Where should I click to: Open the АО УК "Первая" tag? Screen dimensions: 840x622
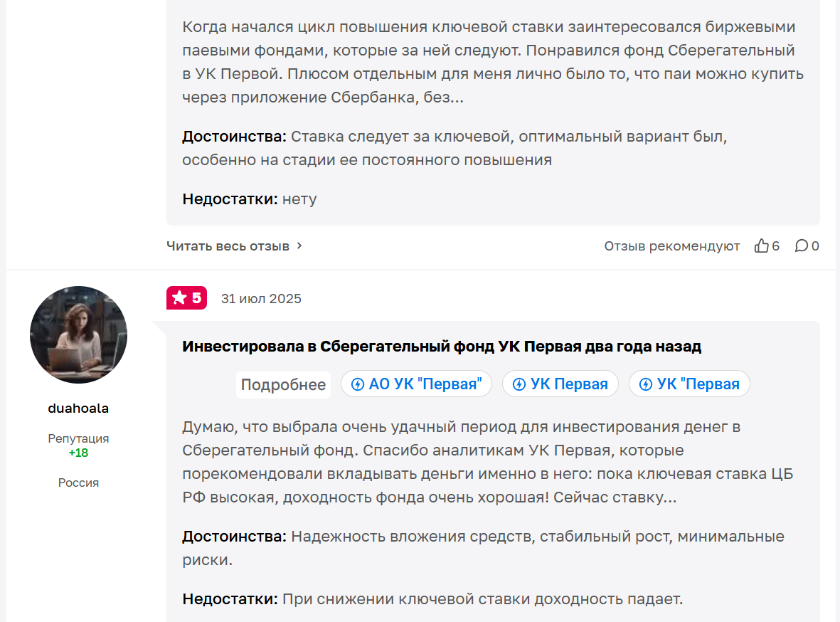tap(416, 384)
